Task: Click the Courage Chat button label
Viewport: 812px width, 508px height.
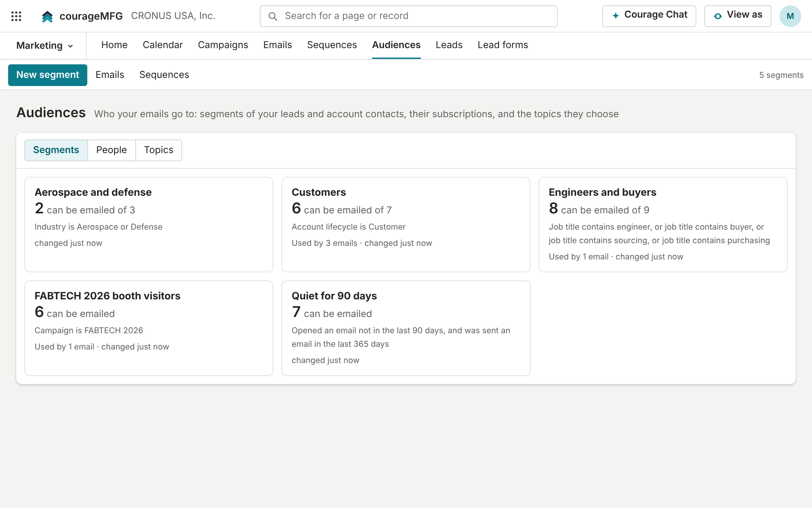Action: (656, 15)
